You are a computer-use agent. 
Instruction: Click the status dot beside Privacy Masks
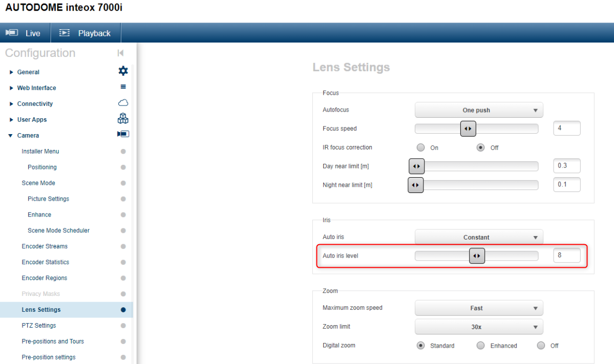point(123,294)
